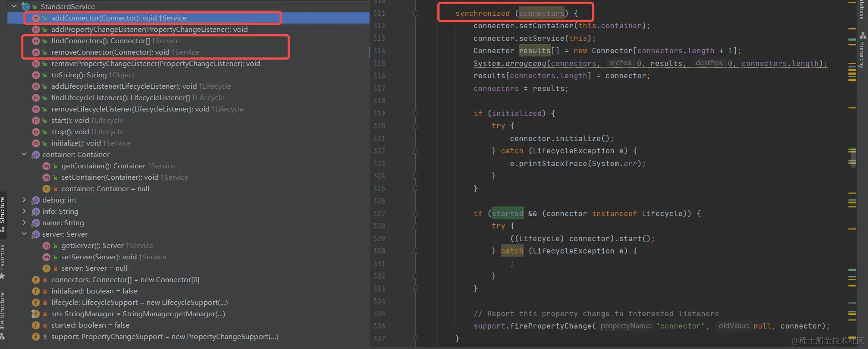868x349 pixels.
Task: Click property icon of server: Server node
Action: point(35,234)
